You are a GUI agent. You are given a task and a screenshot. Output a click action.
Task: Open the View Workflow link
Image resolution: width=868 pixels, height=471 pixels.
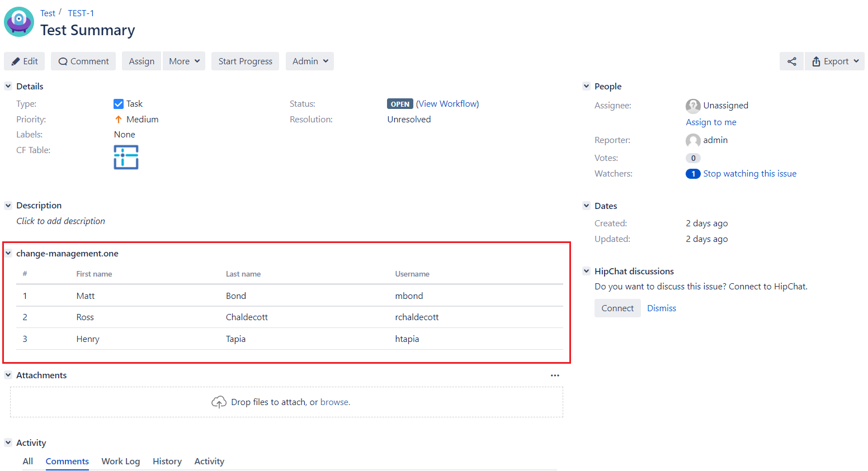pyautogui.click(x=447, y=103)
